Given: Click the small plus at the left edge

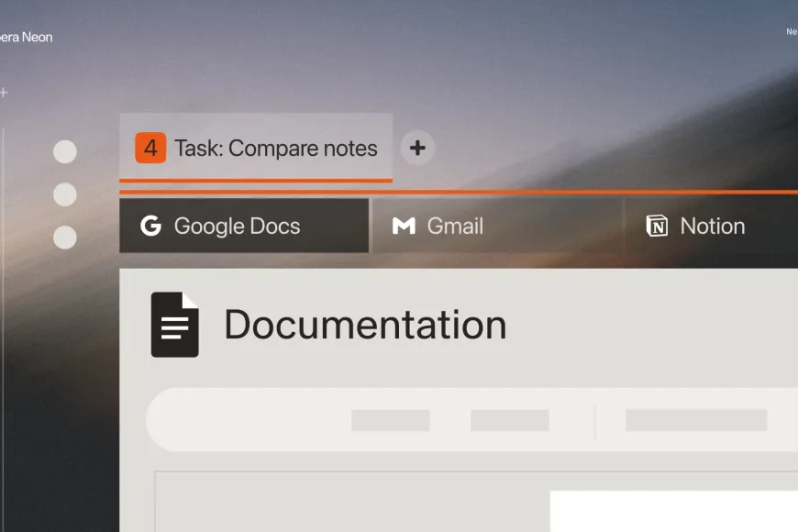Looking at the screenshot, I should [x=4, y=93].
